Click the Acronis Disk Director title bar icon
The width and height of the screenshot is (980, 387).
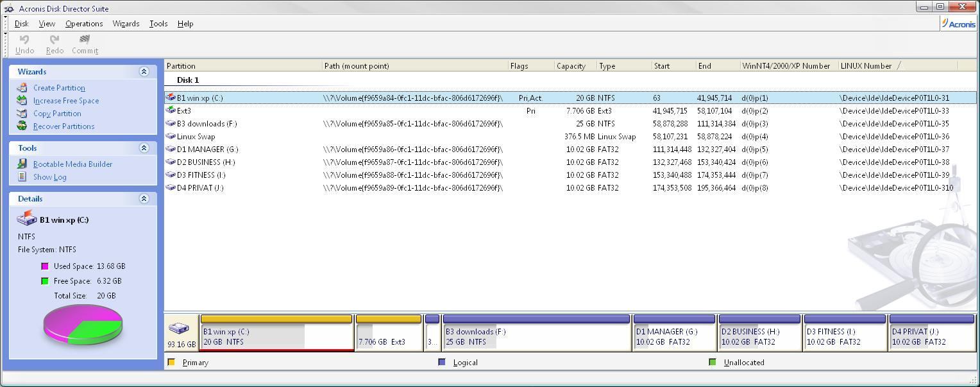coord(9,8)
